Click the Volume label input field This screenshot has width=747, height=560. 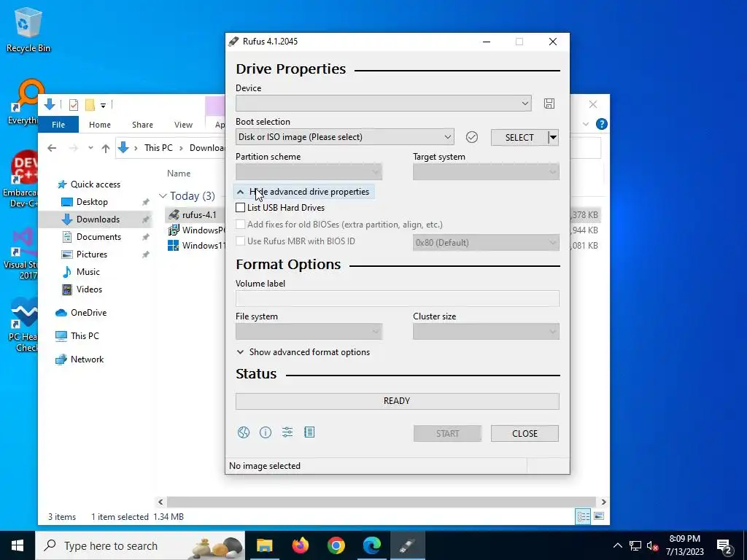[x=398, y=298]
